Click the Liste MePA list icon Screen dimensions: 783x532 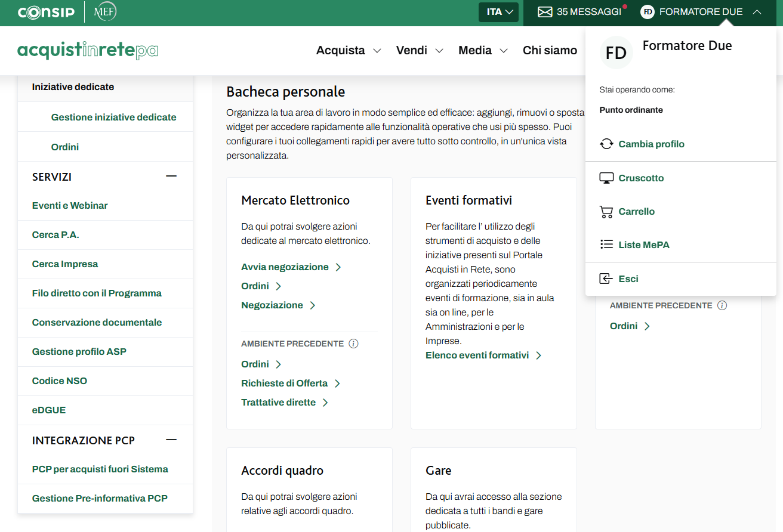pyautogui.click(x=606, y=245)
